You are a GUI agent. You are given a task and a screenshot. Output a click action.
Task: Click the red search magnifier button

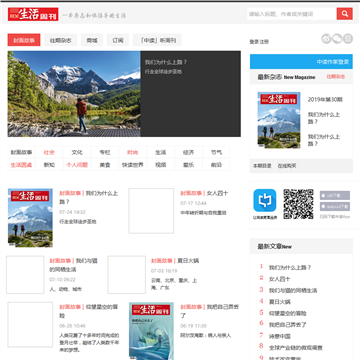(x=345, y=14)
